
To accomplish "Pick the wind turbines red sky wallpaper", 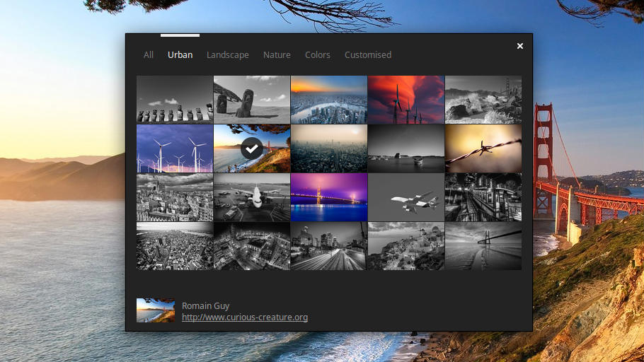I will point(406,100).
